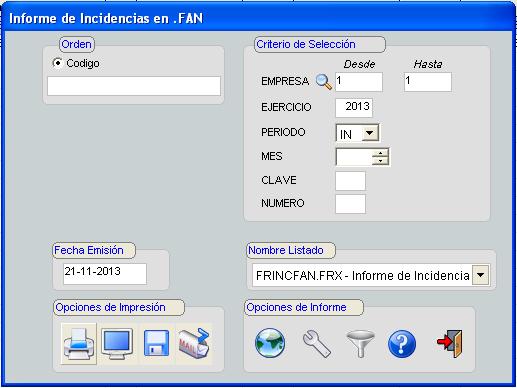Click the 'PERIODO' label
Viewport: 517px width, 388px height.
(283, 132)
